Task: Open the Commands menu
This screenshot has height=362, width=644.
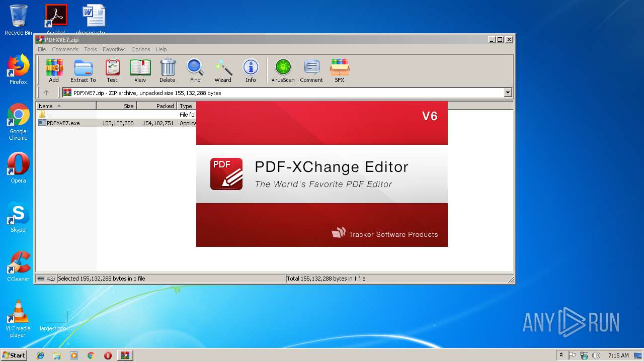Action: 65,49
